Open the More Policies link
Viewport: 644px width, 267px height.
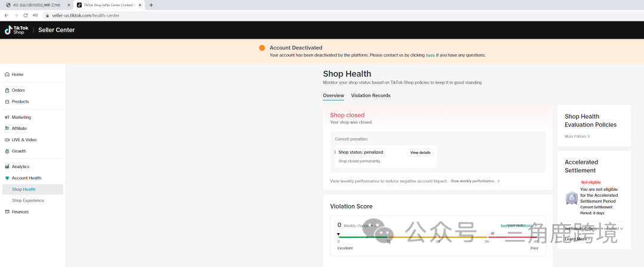coord(577,136)
